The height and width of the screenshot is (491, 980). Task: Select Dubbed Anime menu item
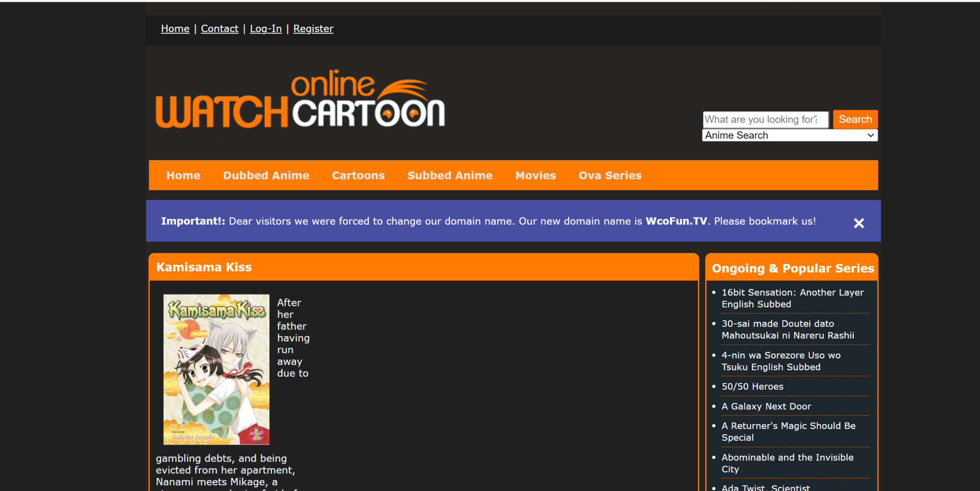click(x=266, y=175)
